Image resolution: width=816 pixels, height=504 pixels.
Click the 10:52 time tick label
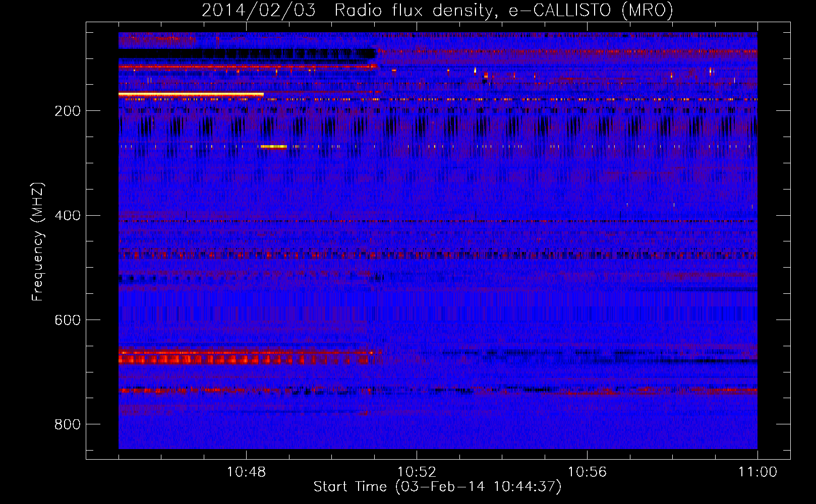coord(417,472)
